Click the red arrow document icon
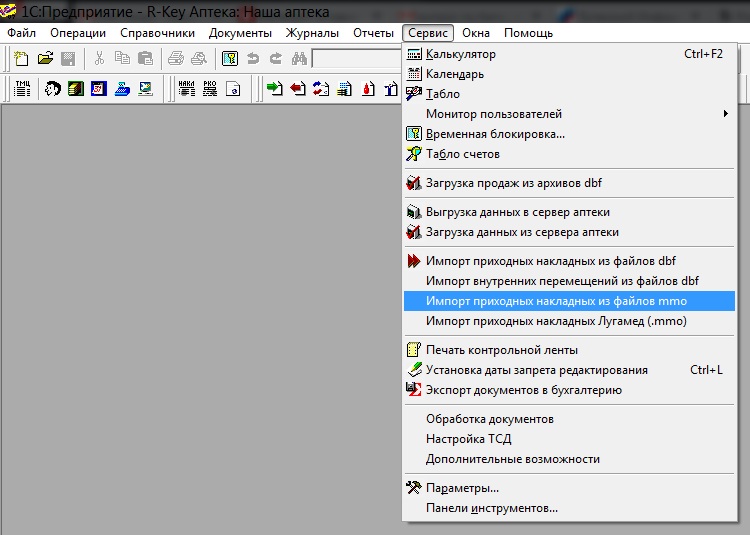The height and width of the screenshot is (535, 750). click(298, 89)
